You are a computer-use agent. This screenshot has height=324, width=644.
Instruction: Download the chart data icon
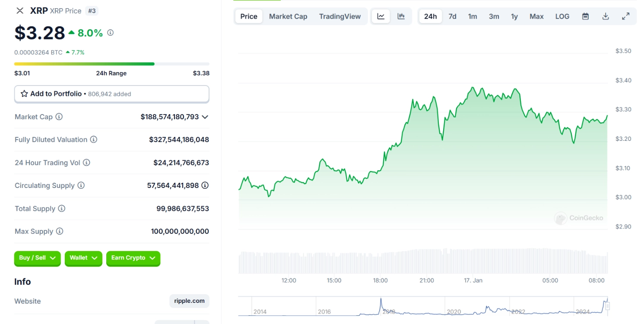606,16
